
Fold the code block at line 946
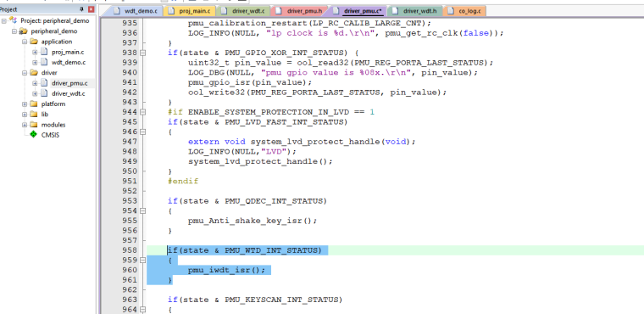click(x=143, y=132)
